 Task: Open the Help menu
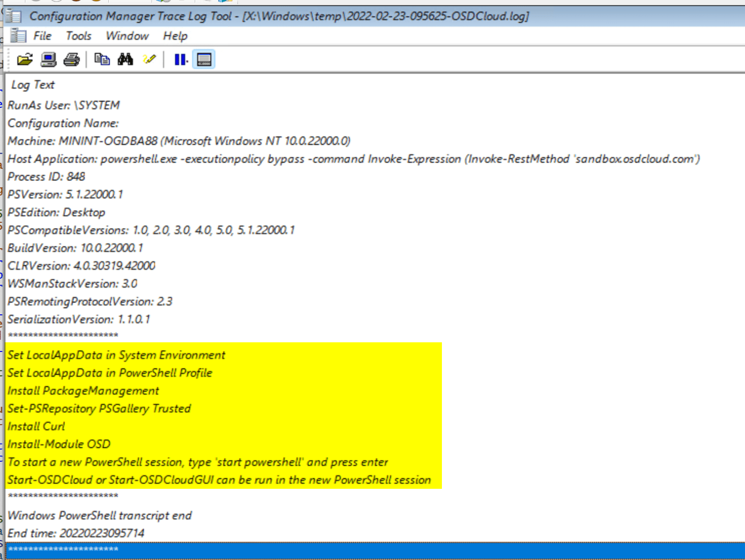coord(175,36)
